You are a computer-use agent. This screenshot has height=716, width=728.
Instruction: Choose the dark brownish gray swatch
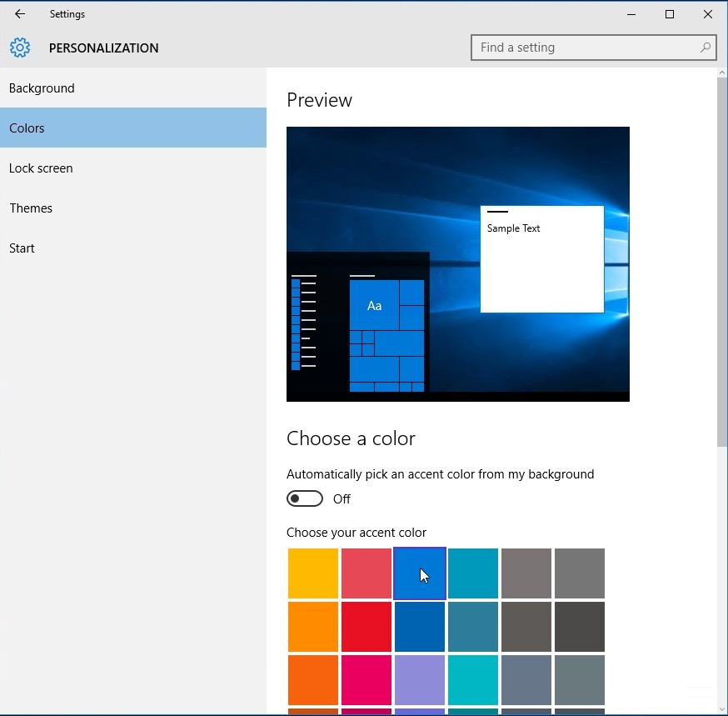[x=526, y=627]
